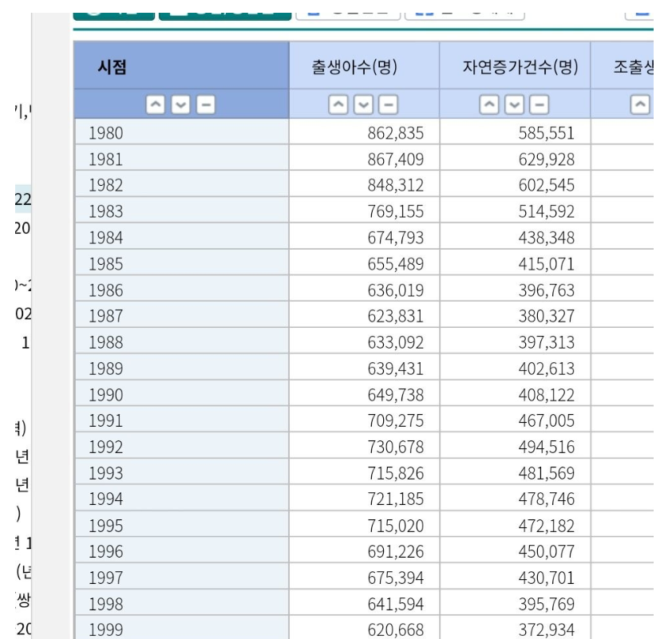Click natural increase value 467,005 for 1991
672x639 pixels.
point(547,420)
